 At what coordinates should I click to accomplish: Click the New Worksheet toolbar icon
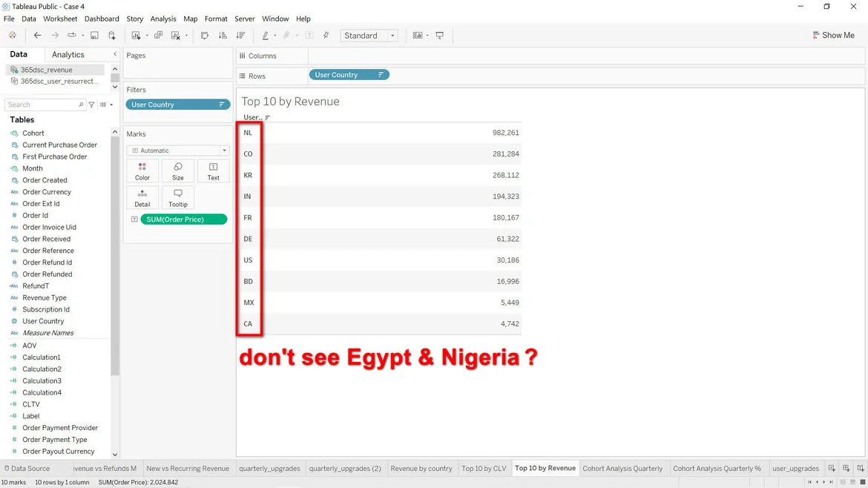coord(136,36)
